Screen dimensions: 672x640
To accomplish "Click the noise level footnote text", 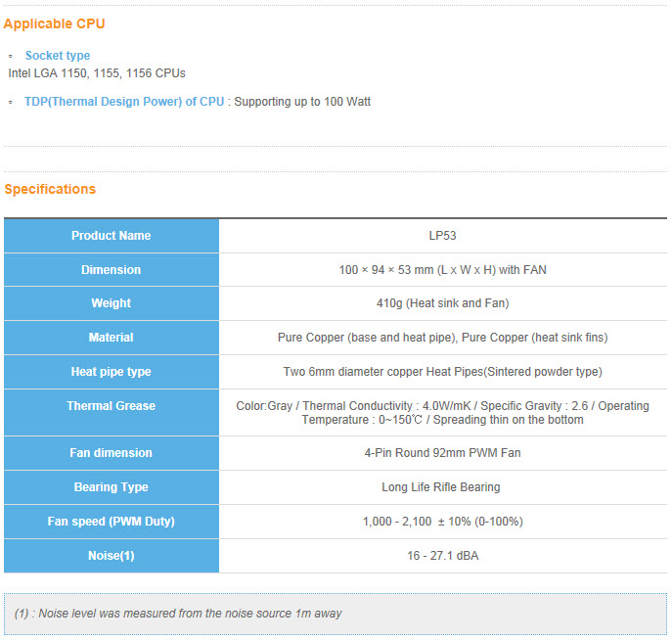I will [178, 614].
